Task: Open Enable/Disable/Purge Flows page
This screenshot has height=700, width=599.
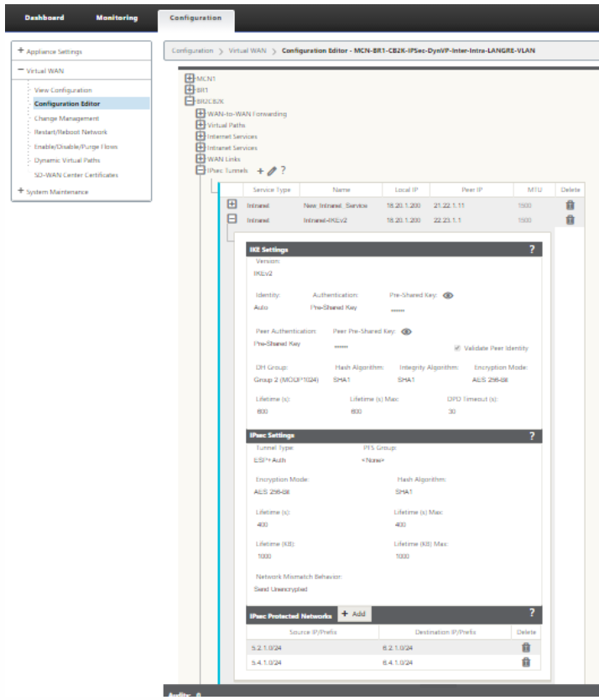Action: 76,147
